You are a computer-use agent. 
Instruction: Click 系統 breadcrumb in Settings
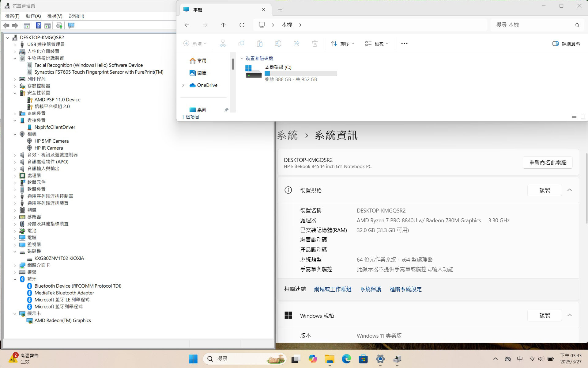[x=287, y=135]
